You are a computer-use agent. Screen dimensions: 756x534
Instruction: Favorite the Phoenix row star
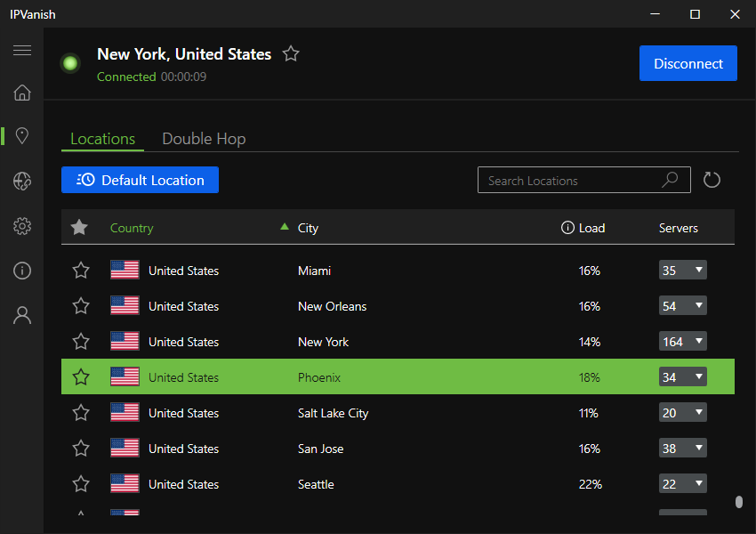(81, 376)
